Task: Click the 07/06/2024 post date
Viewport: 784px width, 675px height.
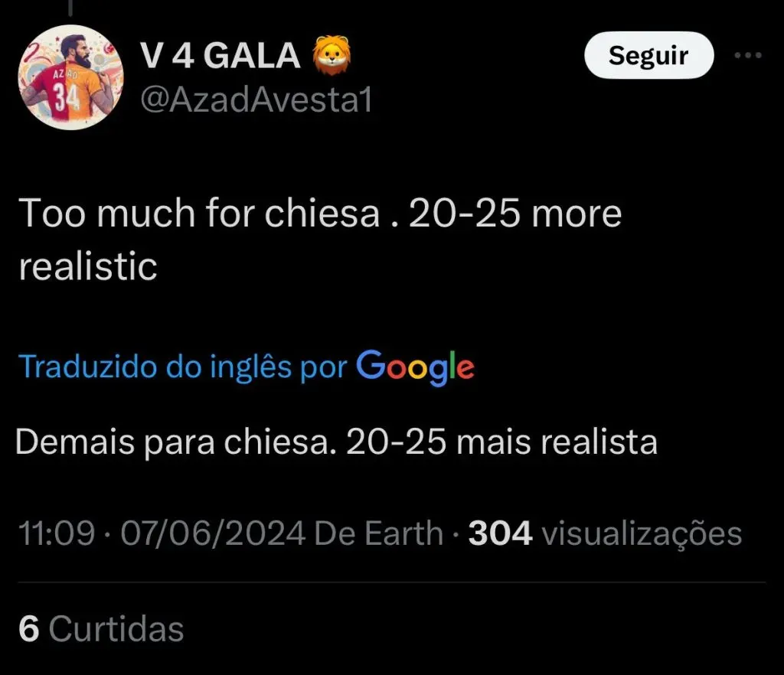Action: coord(213,533)
